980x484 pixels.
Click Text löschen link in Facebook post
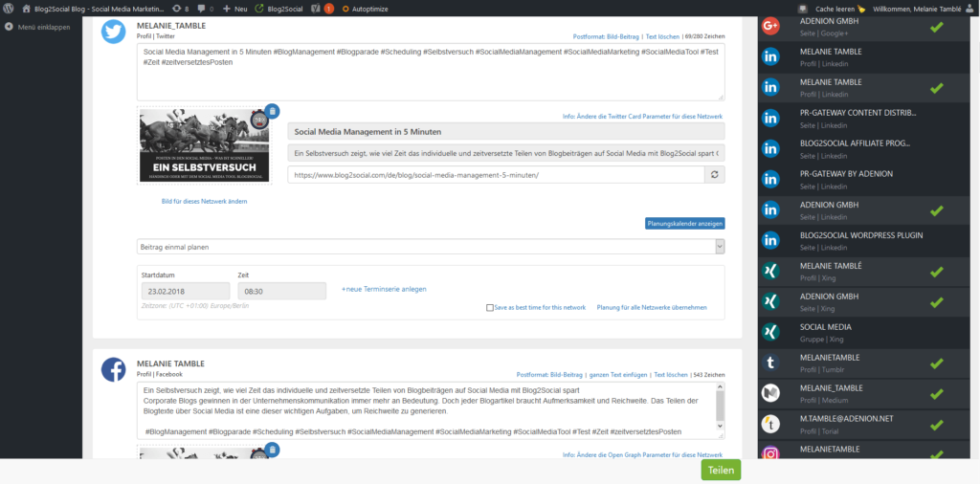click(671, 375)
